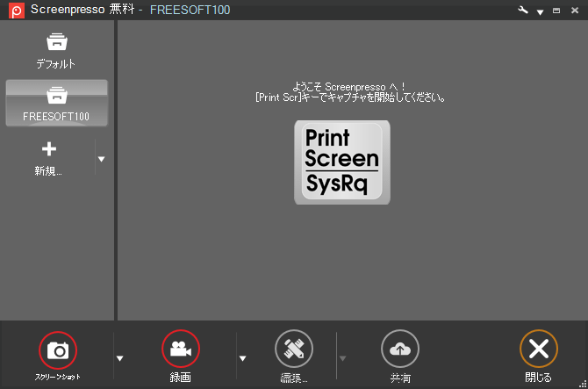Open the title bar dropdown triangle menu
The width and height of the screenshot is (588, 389).
(540, 12)
